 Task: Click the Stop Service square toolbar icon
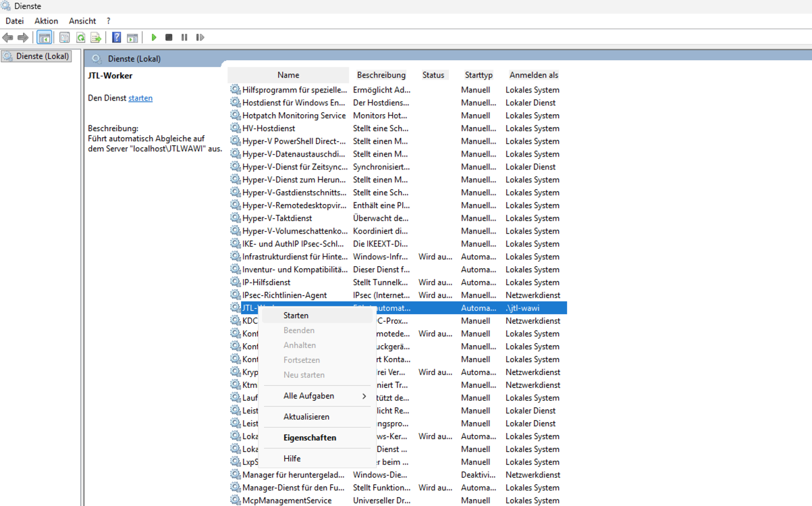tap(169, 38)
